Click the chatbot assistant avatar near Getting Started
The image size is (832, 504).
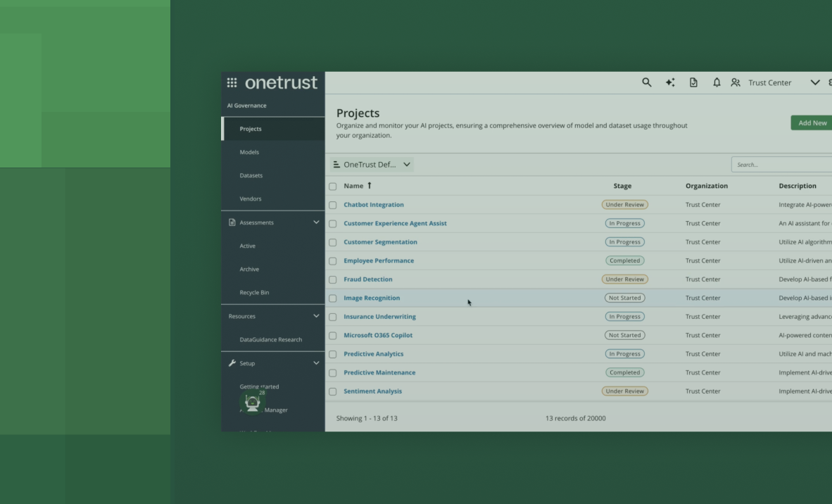click(x=252, y=401)
